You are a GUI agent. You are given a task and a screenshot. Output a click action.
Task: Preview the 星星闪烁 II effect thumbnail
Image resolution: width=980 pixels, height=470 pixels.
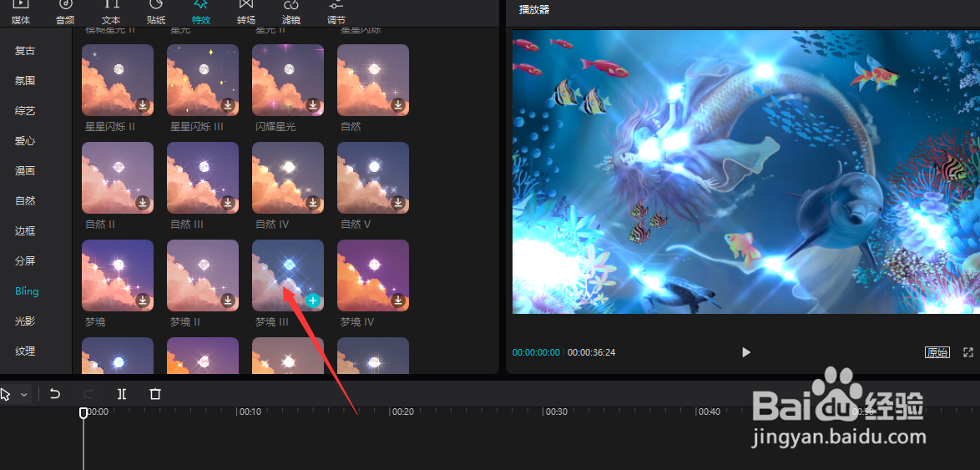[x=118, y=80]
